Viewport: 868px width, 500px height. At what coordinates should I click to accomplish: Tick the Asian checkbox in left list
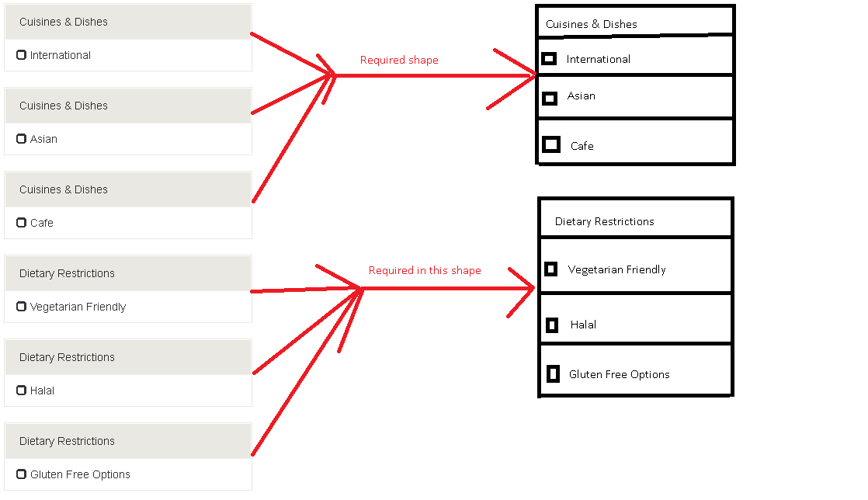[21, 138]
